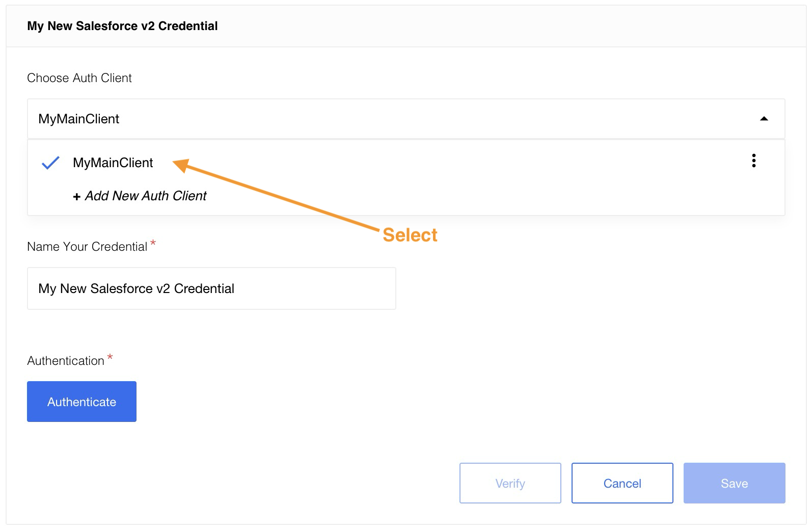Image resolution: width=812 pixels, height=531 pixels.
Task: Click the red asterisk beside Authentication
Action: 110,357
